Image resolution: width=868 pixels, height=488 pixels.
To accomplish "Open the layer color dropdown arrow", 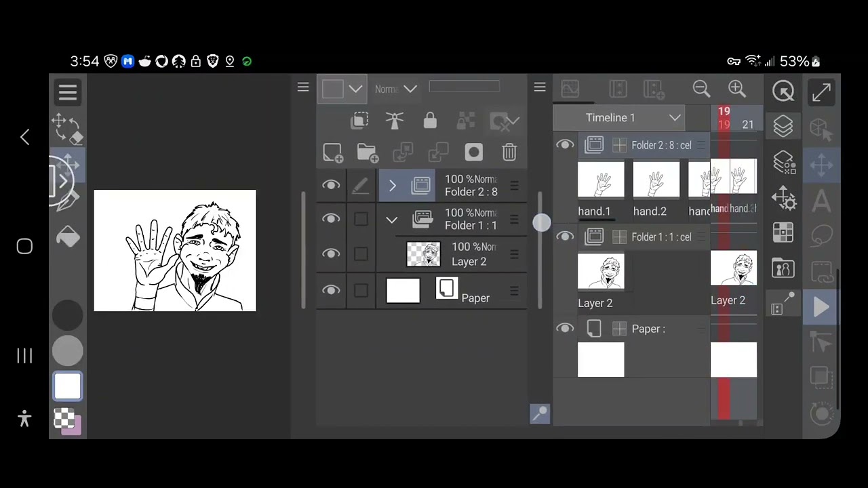I will pos(355,89).
